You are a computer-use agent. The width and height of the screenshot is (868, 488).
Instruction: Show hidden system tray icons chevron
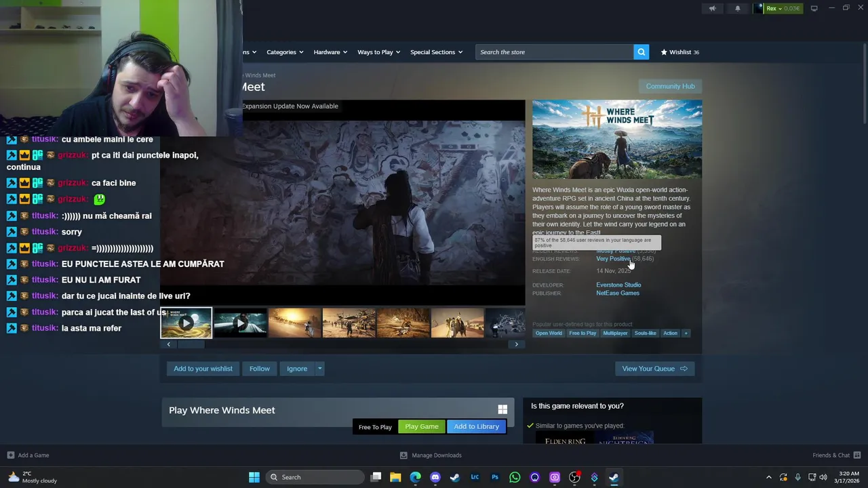(x=768, y=477)
